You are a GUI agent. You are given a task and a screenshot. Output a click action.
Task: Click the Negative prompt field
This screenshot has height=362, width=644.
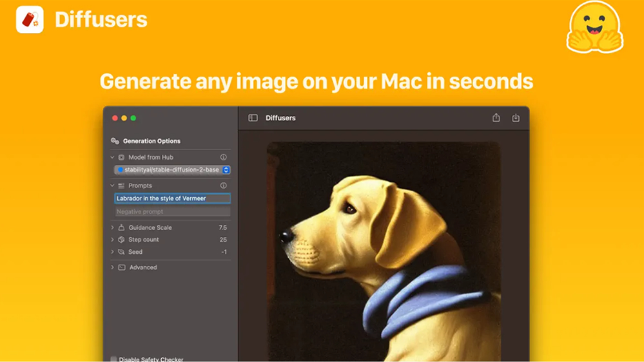[x=172, y=211]
